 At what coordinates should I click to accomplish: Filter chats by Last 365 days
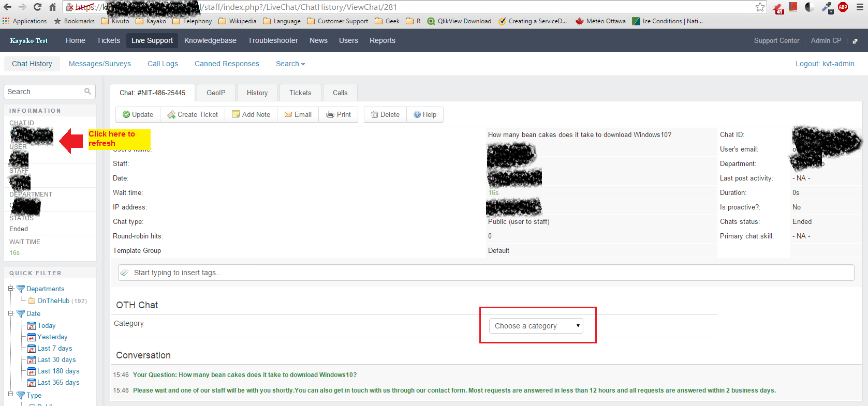click(58, 382)
